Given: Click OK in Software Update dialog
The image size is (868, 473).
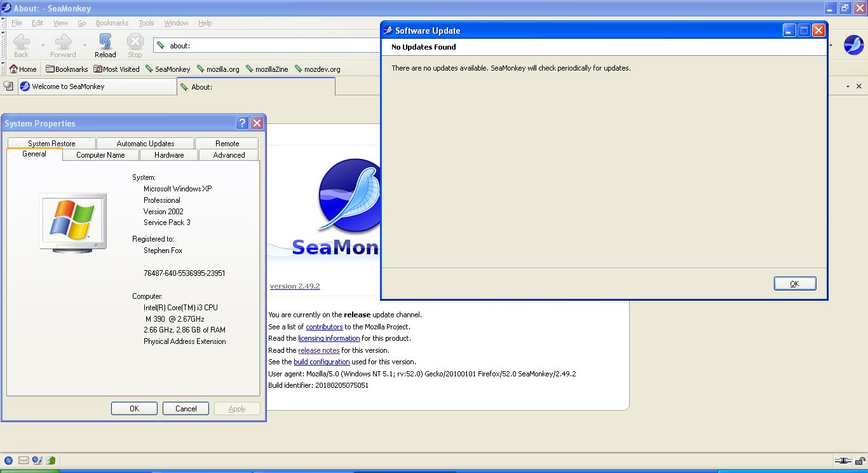Looking at the screenshot, I should 795,284.
